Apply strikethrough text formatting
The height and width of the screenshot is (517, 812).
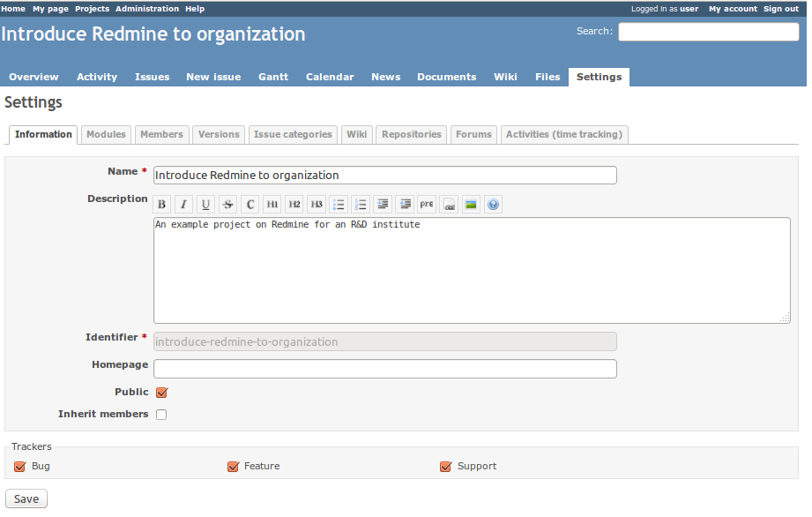(228, 205)
